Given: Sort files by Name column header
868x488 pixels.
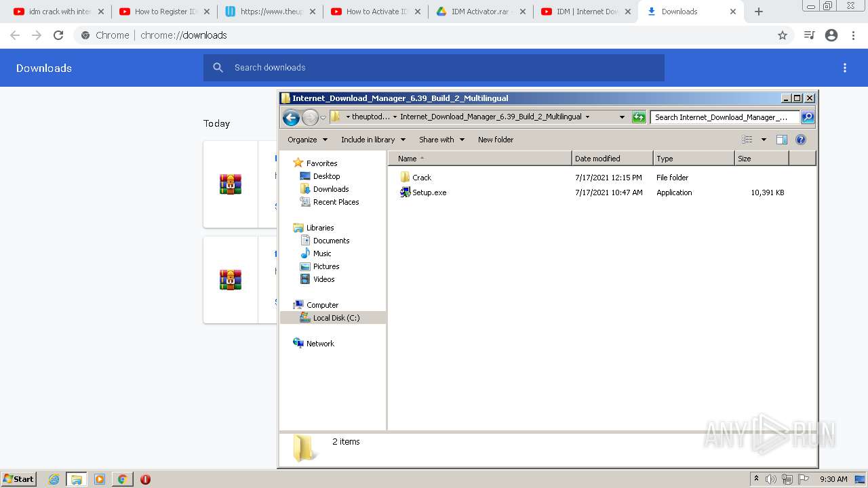Looking at the screenshot, I should [x=480, y=159].
